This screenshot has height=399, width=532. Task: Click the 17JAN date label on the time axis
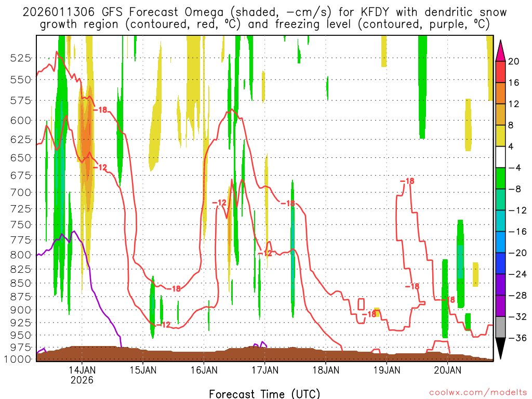(265, 369)
